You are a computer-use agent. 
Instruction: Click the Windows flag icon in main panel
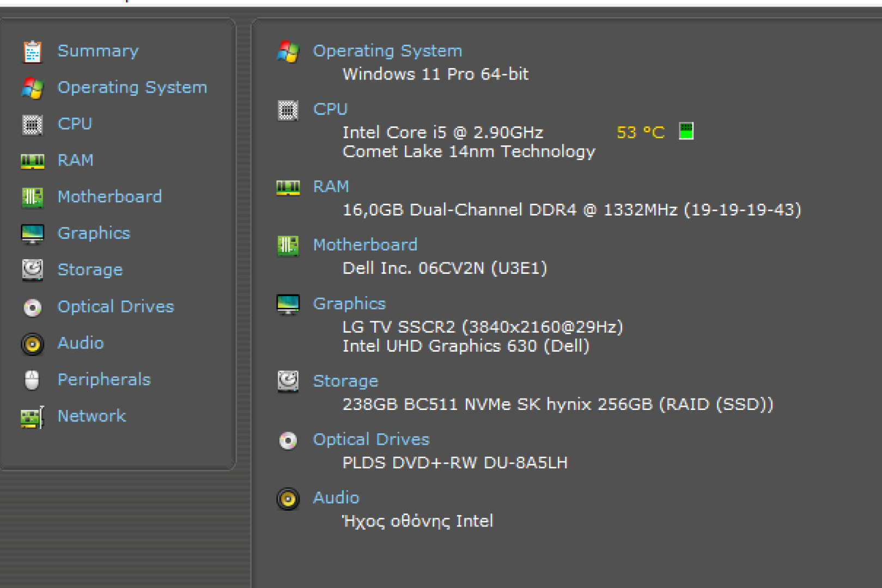(288, 52)
